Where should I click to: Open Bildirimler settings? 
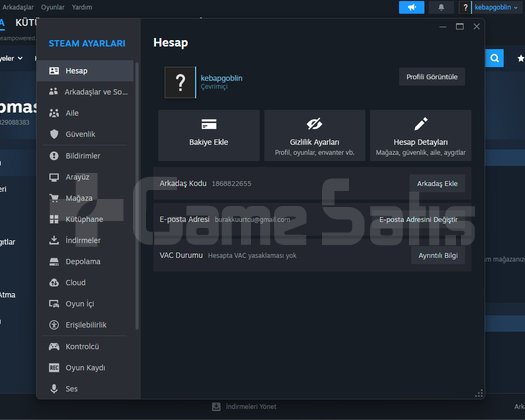click(x=85, y=156)
